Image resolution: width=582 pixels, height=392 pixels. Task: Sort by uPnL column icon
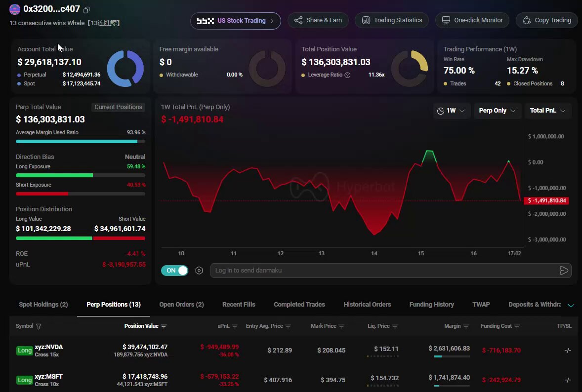pyautogui.click(x=235, y=326)
